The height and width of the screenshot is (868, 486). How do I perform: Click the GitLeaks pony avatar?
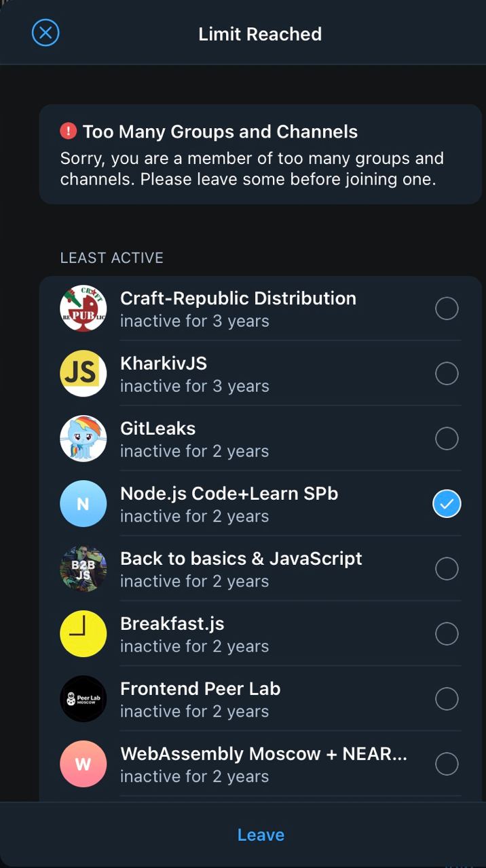[x=83, y=439]
